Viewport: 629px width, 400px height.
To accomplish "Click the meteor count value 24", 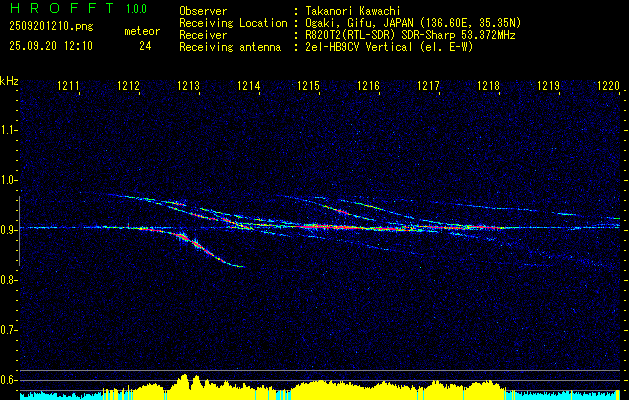I will click(x=145, y=46).
